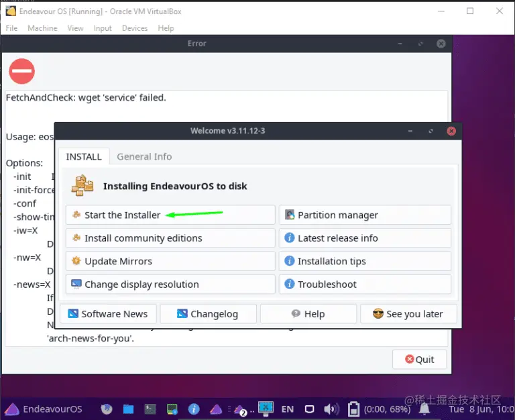Open Installation tips
Viewport: 515px width, 420px height.
pyautogui.click(x=365, y=261)
